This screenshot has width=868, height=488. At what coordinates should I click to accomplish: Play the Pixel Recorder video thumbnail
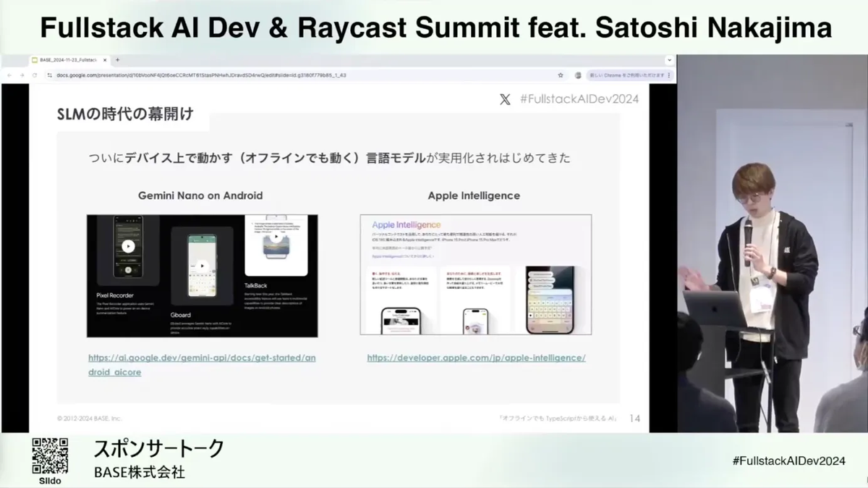128,246
